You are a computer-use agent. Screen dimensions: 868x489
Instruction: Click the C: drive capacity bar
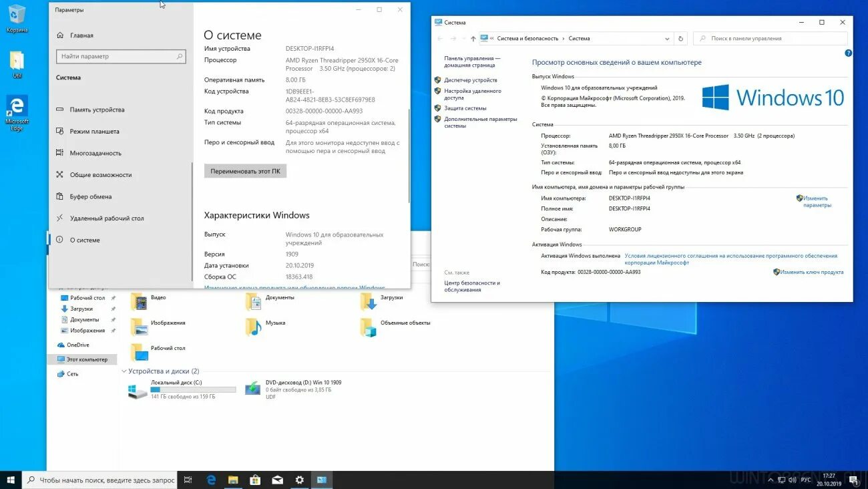pyautogui.click(x=193, y=389)
